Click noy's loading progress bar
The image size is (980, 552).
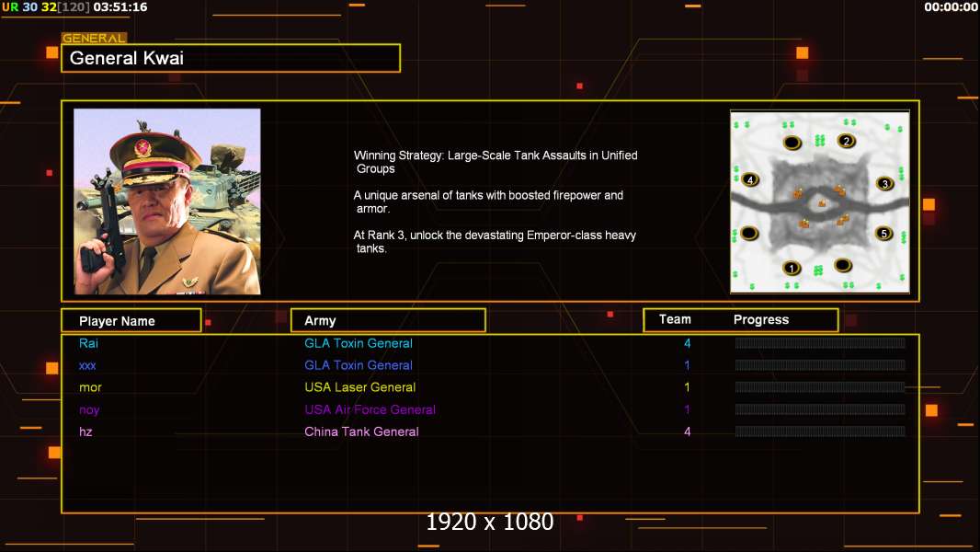tap(820, 409)
